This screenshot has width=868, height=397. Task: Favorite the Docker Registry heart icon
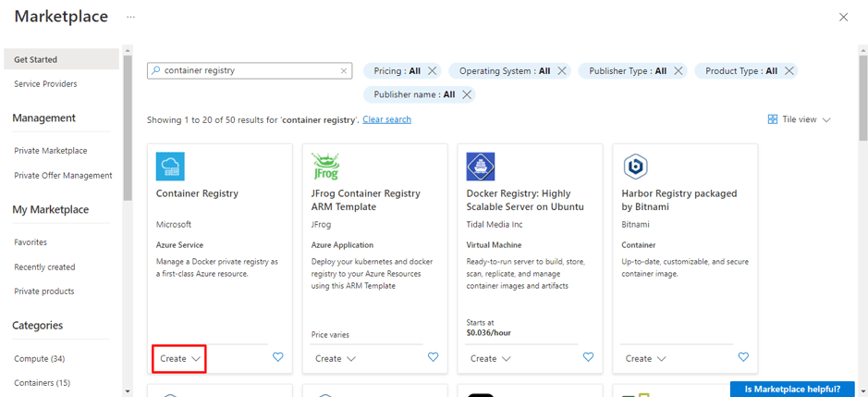(x=589, y=357)
